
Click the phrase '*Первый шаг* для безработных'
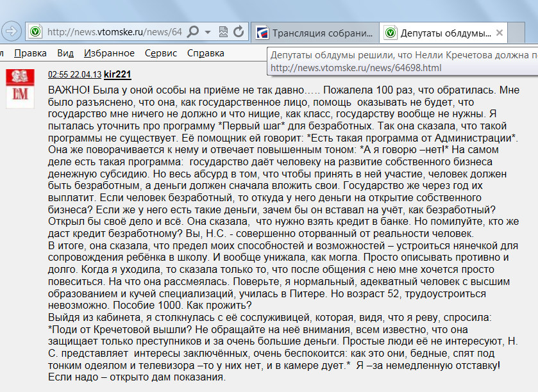[x=295, y=126]
